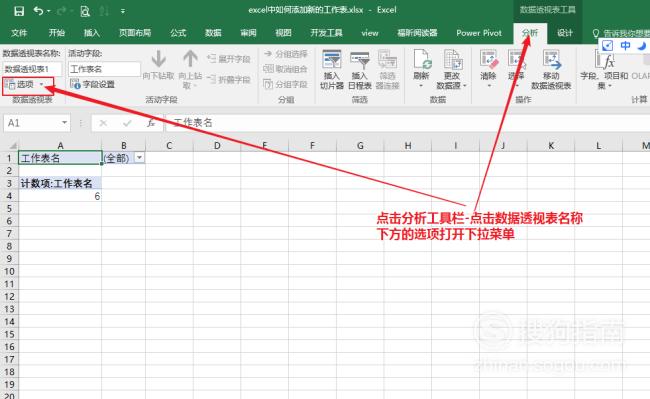
Task: Click the 活动字段 name input box
Action: coord(104,69)
